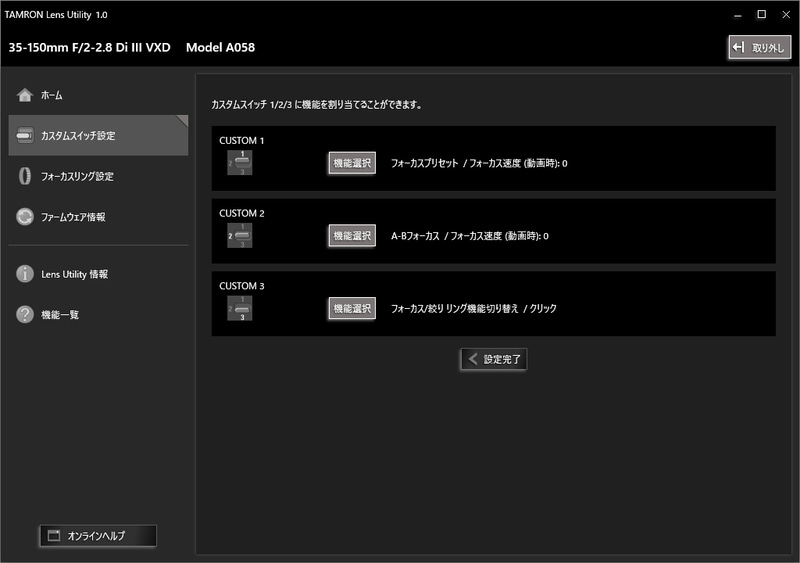Viewport: 800px width, 563px height.
Task: Click the arrow icon on 取り外し button
Action: 738,47
